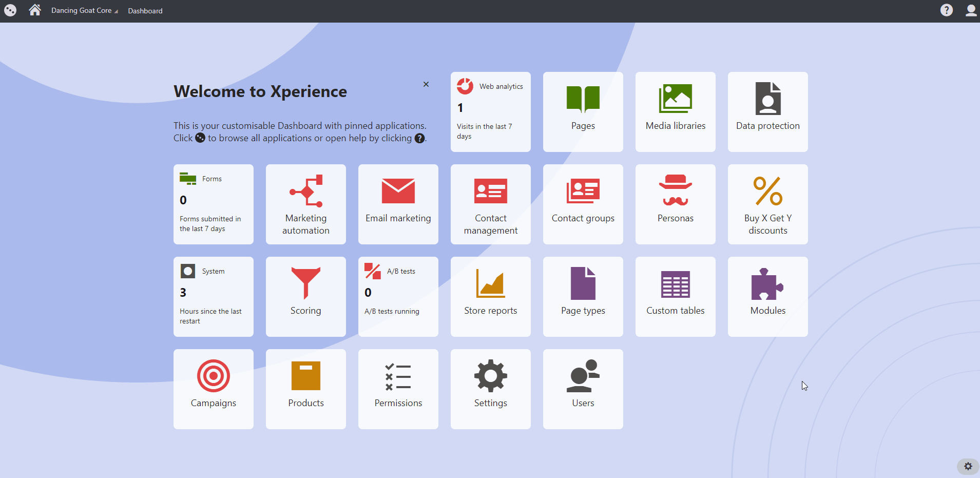Open the user account menu
Image resolution: width=980 pixels, height=478 pixels.
point(970,10)
